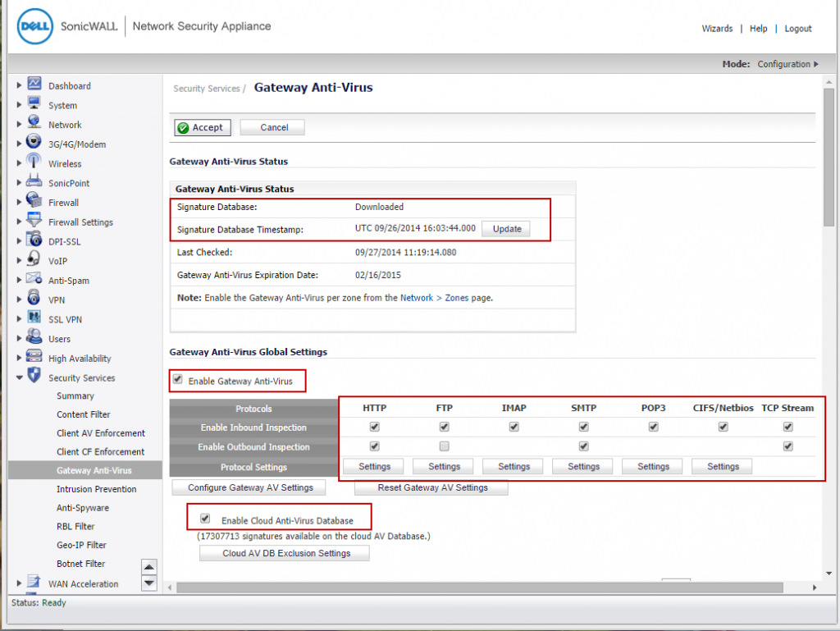Click the Firewall icon

[34, 201]
